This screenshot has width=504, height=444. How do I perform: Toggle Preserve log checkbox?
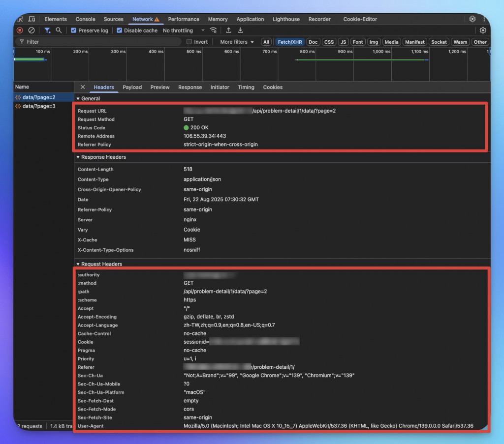74,30
